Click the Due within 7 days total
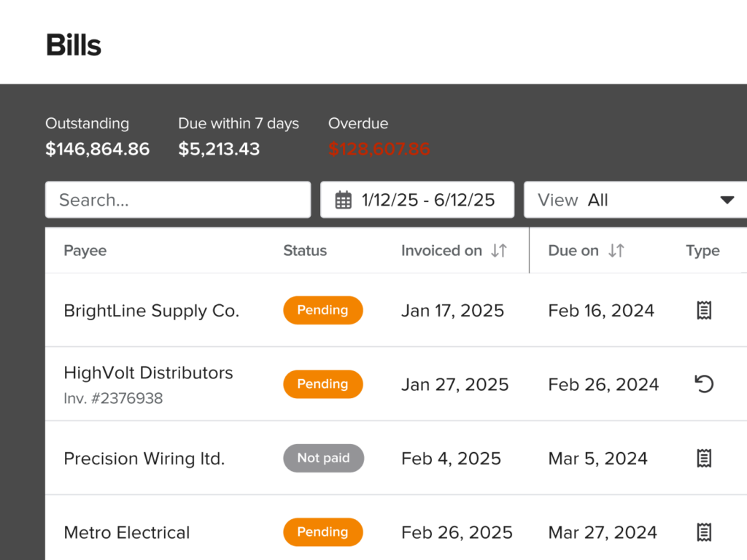The width and height of the screenshot is (747, 560). [219, 149]
